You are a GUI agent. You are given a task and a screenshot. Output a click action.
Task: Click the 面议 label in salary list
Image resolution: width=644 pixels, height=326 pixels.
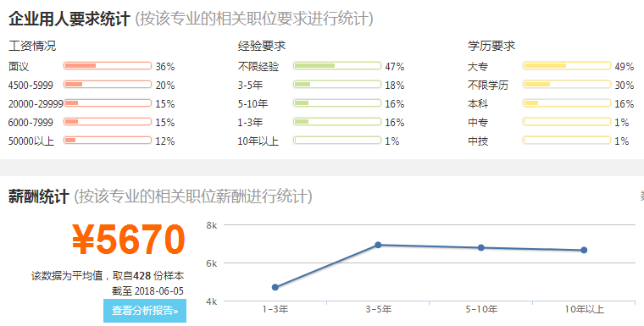tap(19, 67)
